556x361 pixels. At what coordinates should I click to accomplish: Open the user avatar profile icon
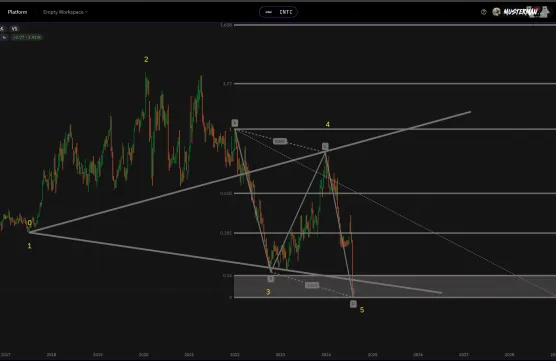coord(496,12)
